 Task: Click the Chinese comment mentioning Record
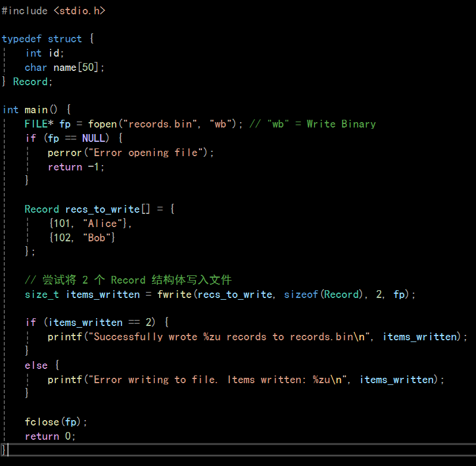coord(128,280)
